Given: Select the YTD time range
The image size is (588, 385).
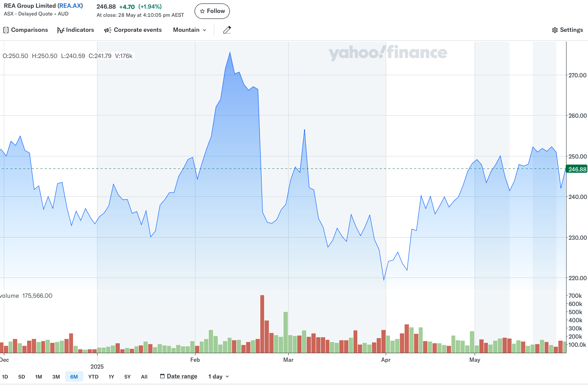Looking at the screenshot, I should click(x=93, y=377).
